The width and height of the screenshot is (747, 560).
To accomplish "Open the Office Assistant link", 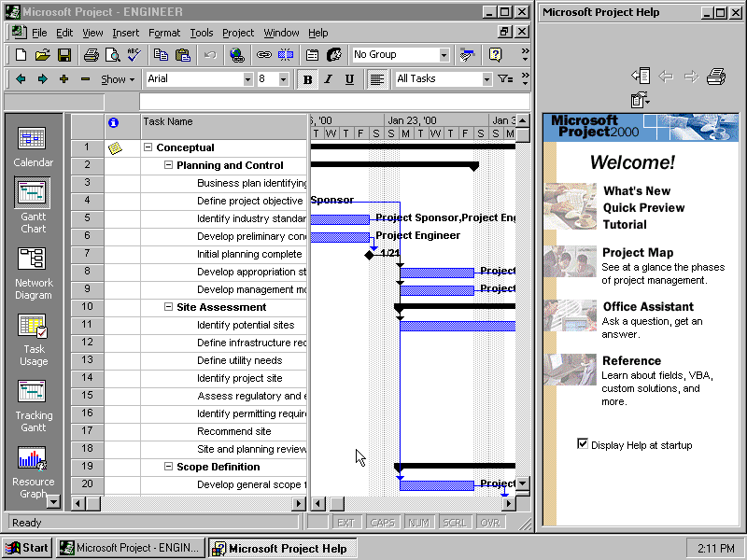I will tap(648, 307).
